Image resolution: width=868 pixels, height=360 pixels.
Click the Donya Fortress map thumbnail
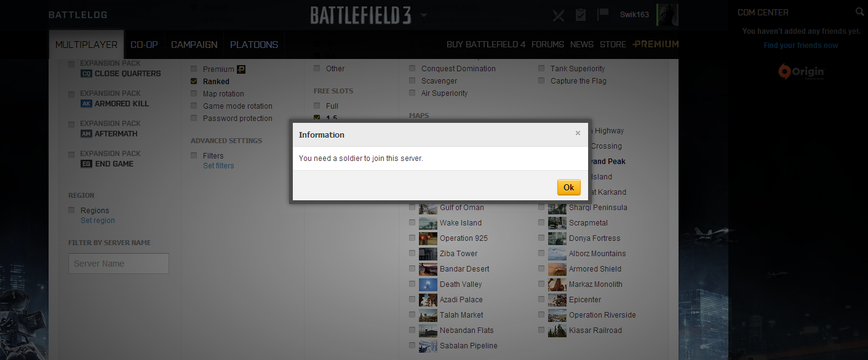[x=557, y=238]
